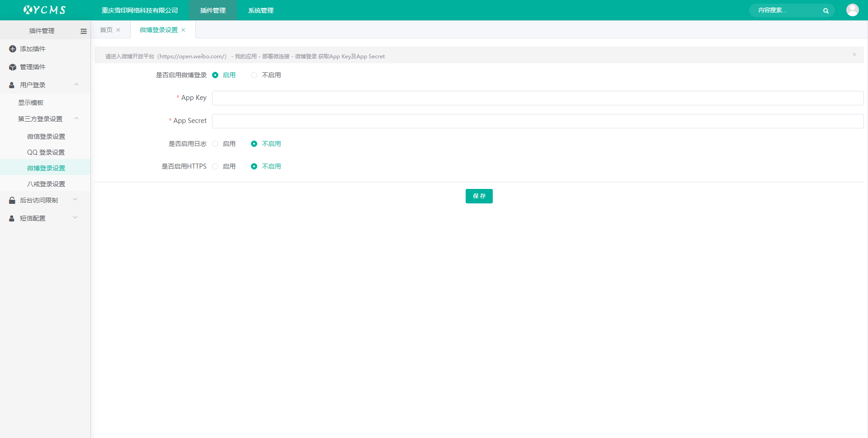This screenshot has height=438, width=868.
Task: Click the plus icon beside 添加插件
Action: [x=13, y=49]
